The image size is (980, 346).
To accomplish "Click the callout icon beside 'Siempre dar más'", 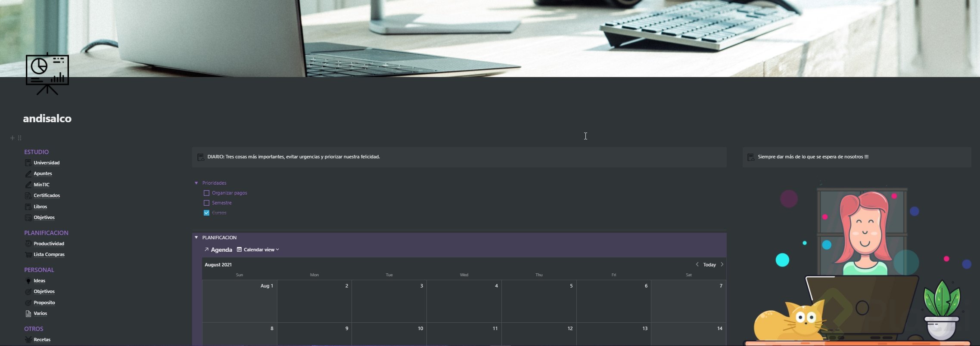I will pos(751,157).
